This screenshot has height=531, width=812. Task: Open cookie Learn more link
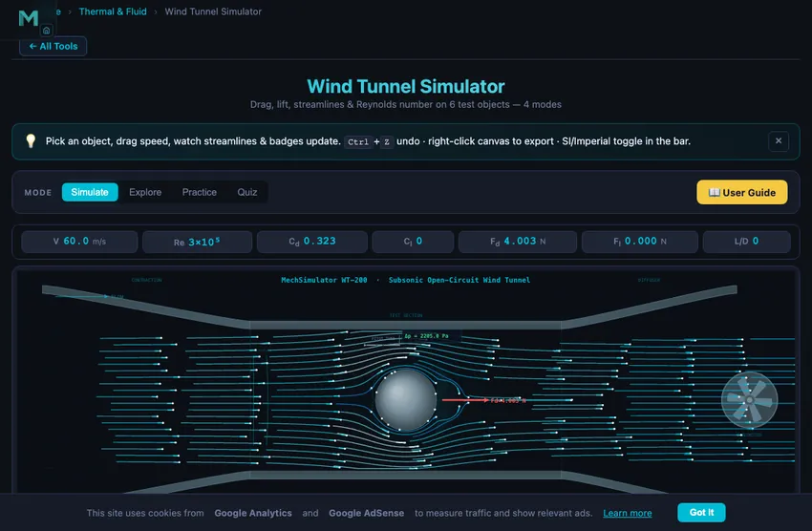pos(627,513)
